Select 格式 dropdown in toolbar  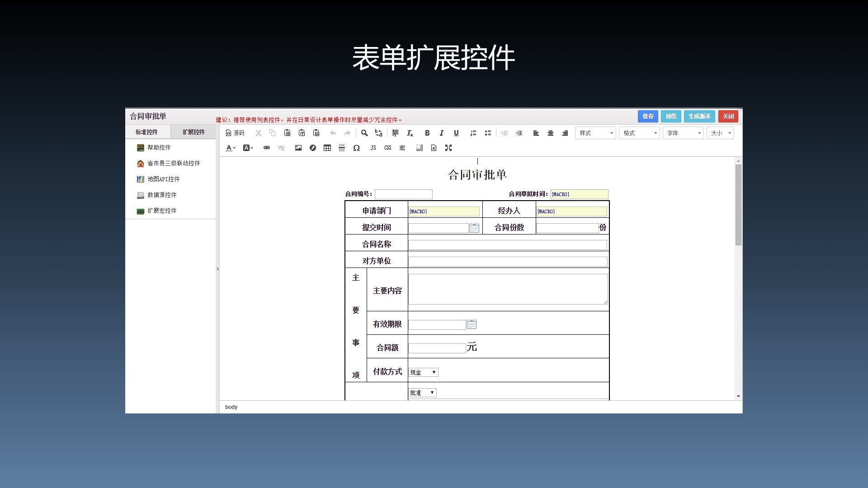coord(639,133)
